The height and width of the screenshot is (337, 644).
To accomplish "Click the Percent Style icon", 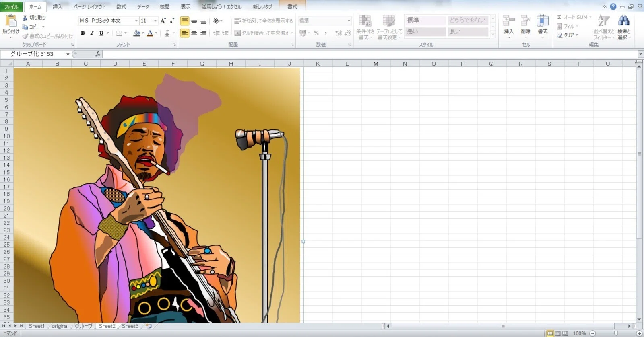I will coord(316,33).
